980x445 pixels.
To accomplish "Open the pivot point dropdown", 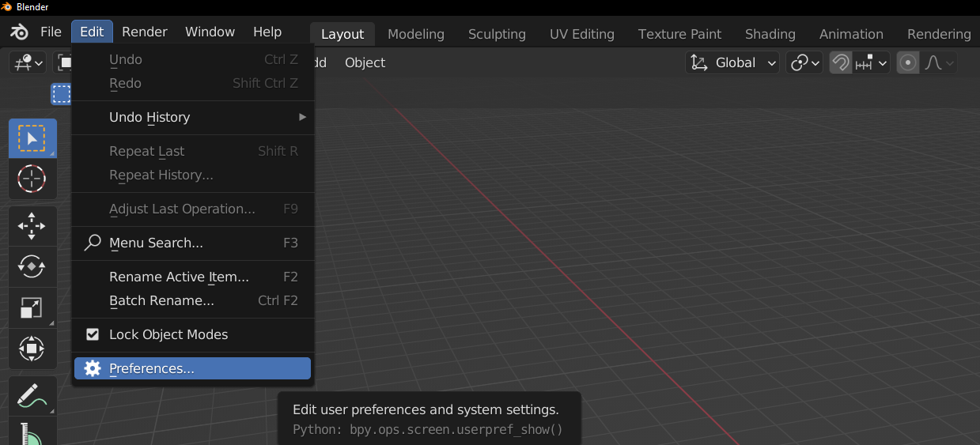I will point(805,62).
